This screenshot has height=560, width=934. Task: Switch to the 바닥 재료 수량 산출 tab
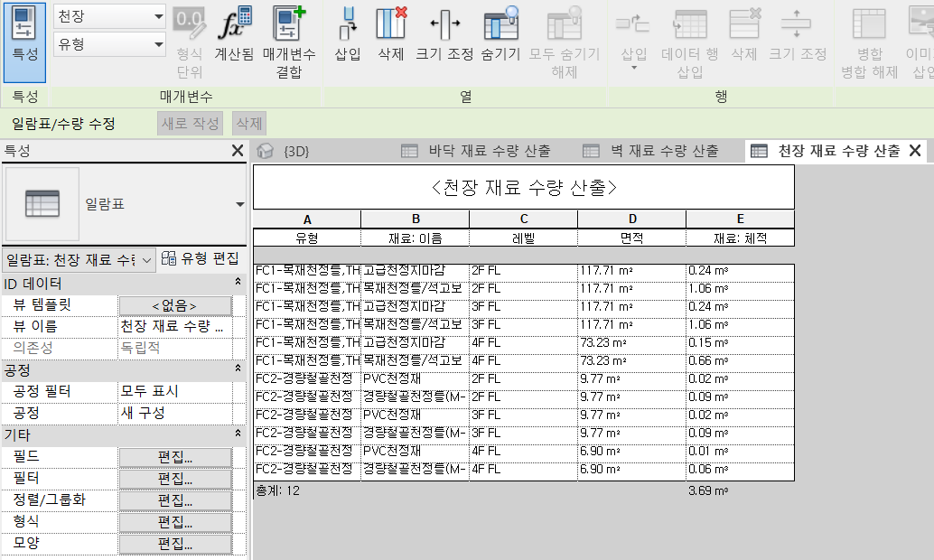coord(476,152)
